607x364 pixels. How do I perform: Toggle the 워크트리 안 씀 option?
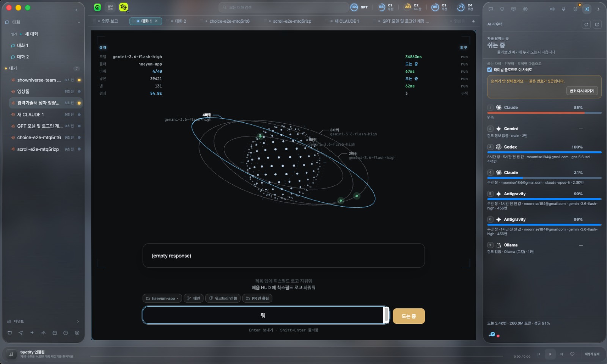pyautogui.click(x=223, y=298)
